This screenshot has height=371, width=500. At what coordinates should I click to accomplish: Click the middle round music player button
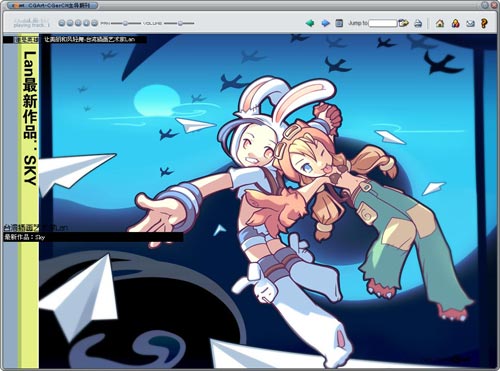(78, 23)
